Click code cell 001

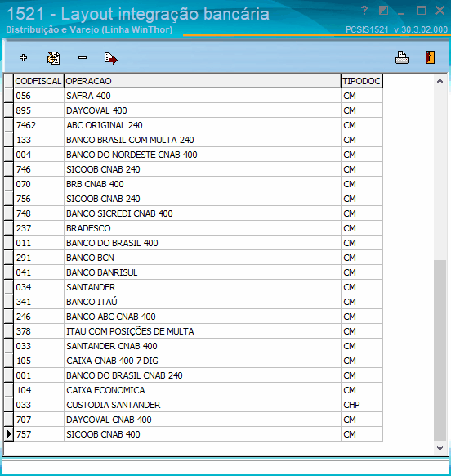[x=38, y=375]
